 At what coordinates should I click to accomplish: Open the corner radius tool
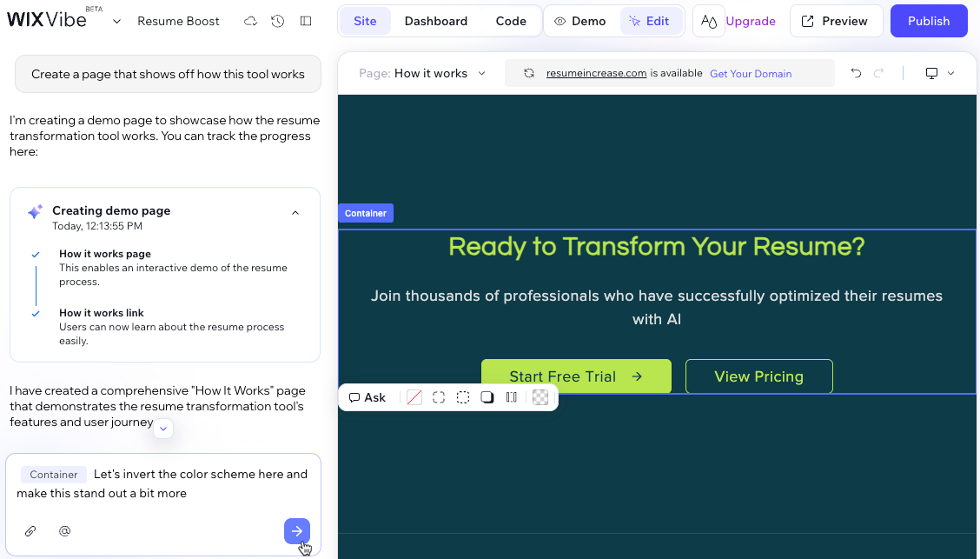(x=439, y=397)
